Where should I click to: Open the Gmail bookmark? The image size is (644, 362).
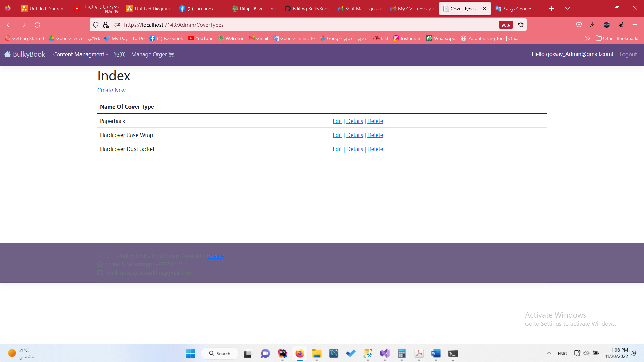tap(258, 38)
